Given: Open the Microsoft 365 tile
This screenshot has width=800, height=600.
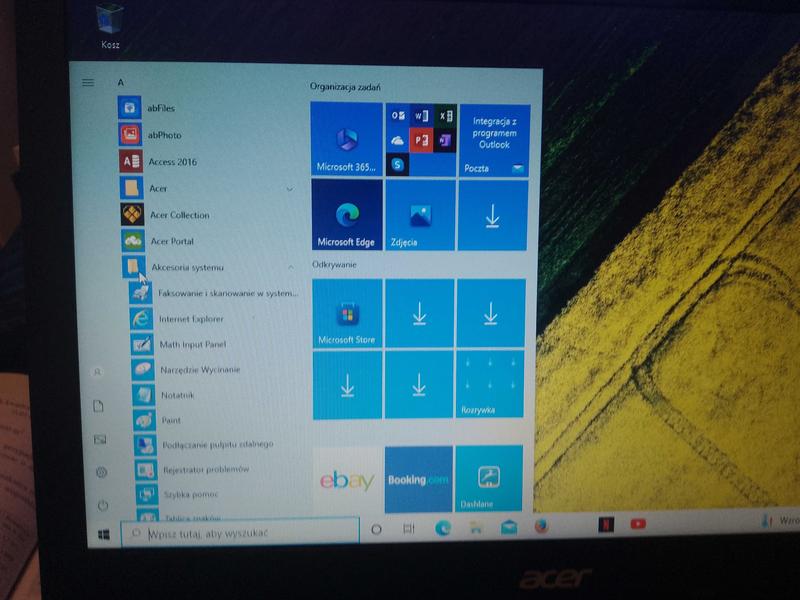Looking at the screenshot, I should pos(346,140).
